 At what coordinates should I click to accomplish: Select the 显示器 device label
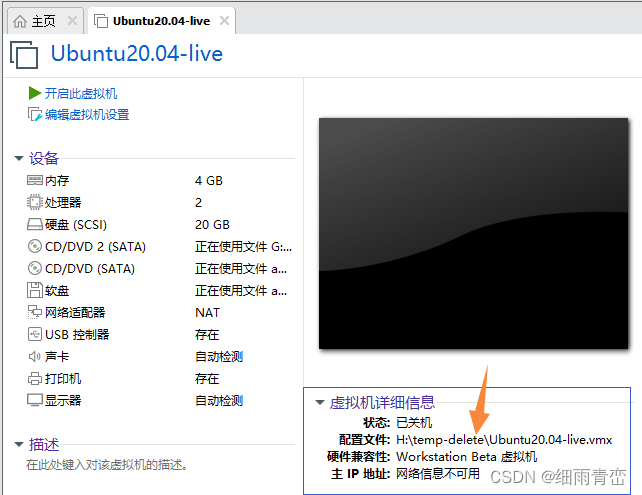(63, 400)
